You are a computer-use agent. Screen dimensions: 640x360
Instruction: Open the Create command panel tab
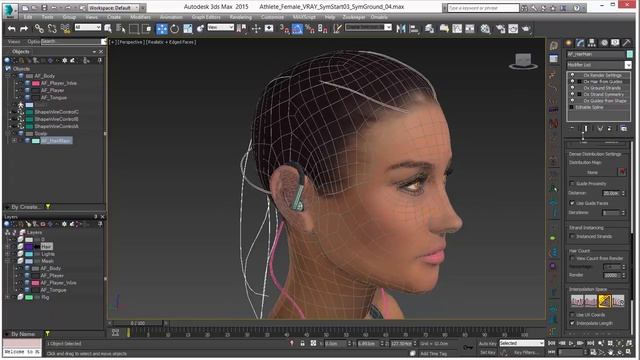[x=569, y=43]
